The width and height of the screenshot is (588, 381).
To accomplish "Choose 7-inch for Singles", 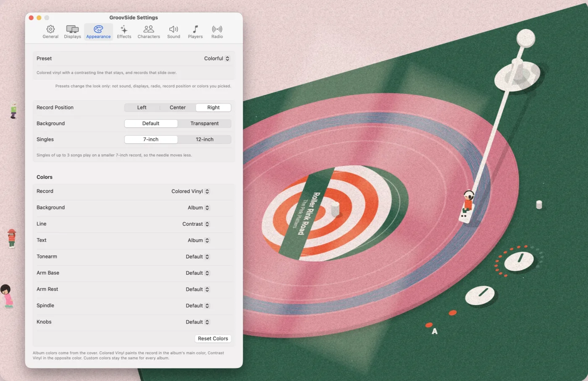I will point(151,139).
